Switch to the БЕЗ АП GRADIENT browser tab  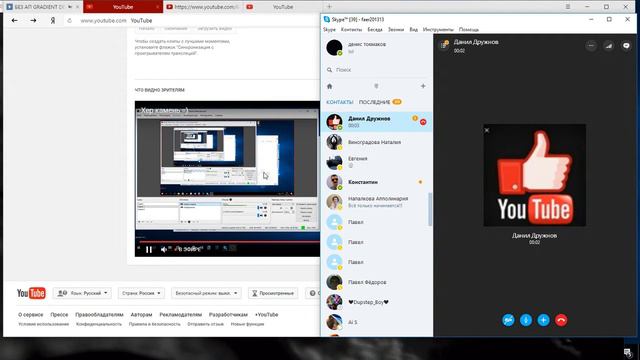39,7
